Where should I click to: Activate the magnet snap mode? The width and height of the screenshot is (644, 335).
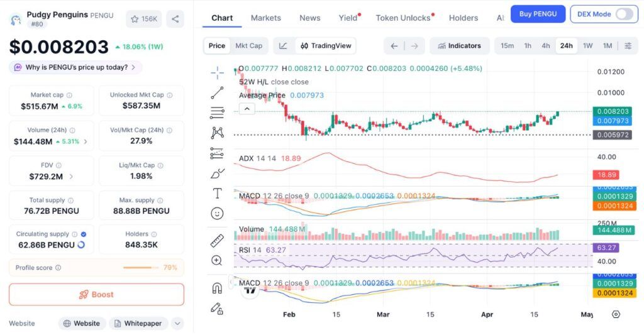(217, 288)
